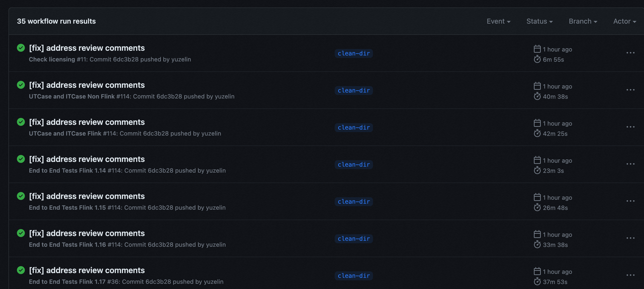Screen dimensions: 644x289
Task: Click success checkmark icon of Check licensing run
Action: point(21,48)
